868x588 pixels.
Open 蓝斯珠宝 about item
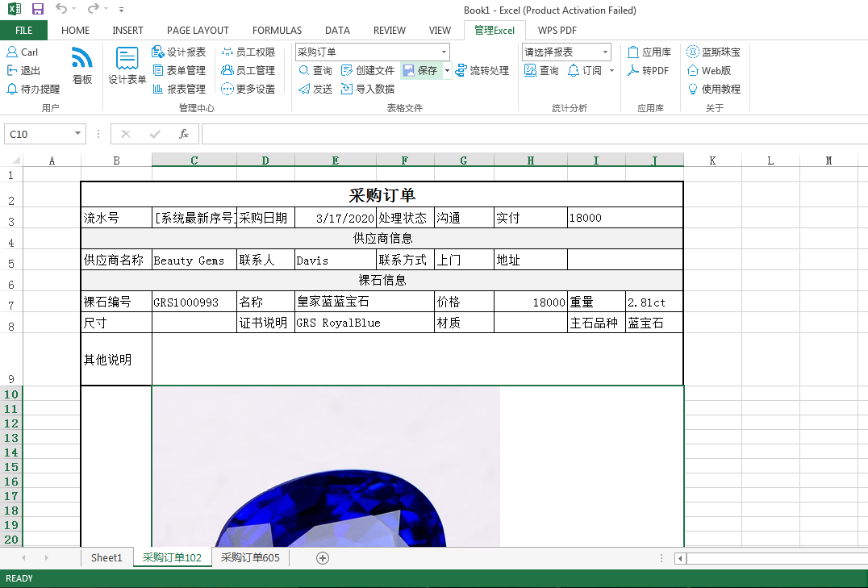(714, 52)
